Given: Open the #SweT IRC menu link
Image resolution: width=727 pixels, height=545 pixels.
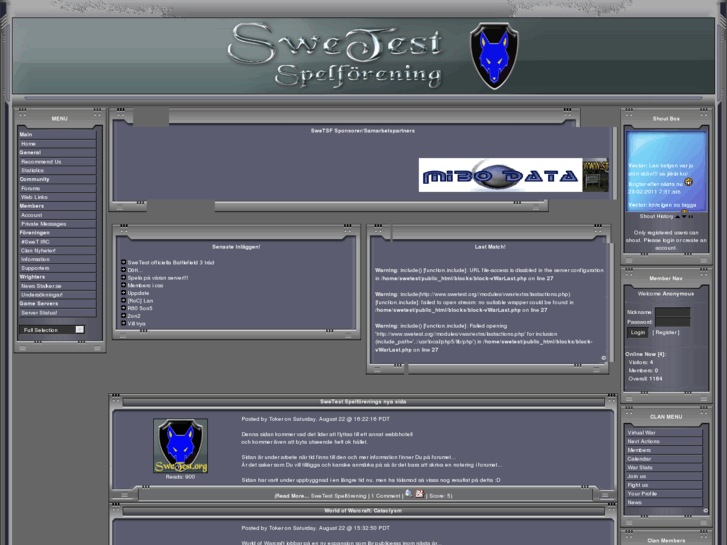Looking at the screenshot, I should [x=35, y=242].
